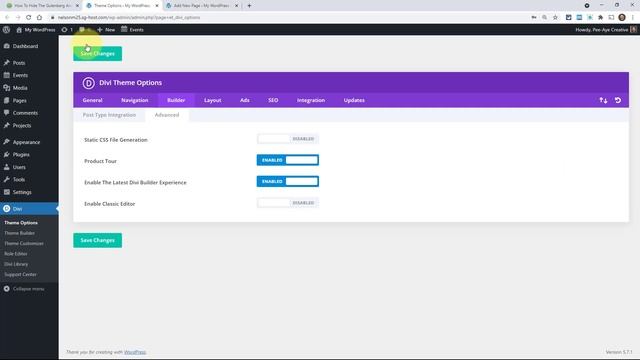Image resolution: width=640 pixels, height=360 pixels.
Task: Toggle the Enable Classic Editor switch
Action: tap(288, 203)
